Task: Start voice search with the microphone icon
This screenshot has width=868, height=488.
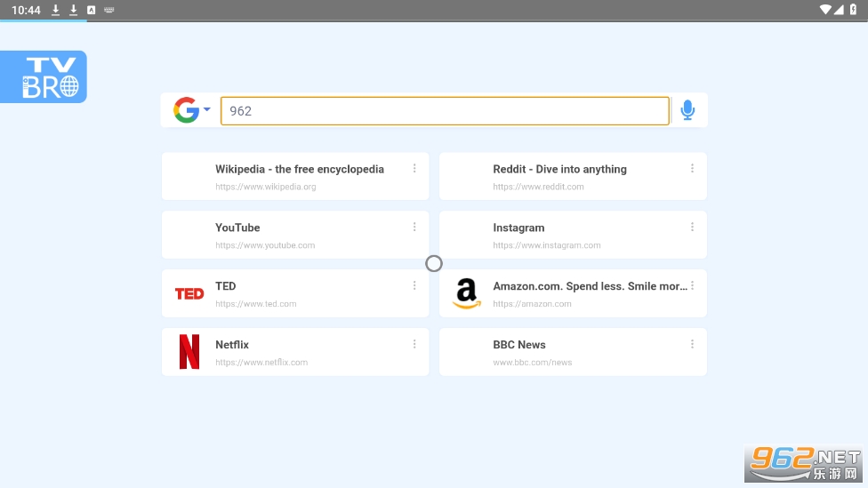Action: 687,110
